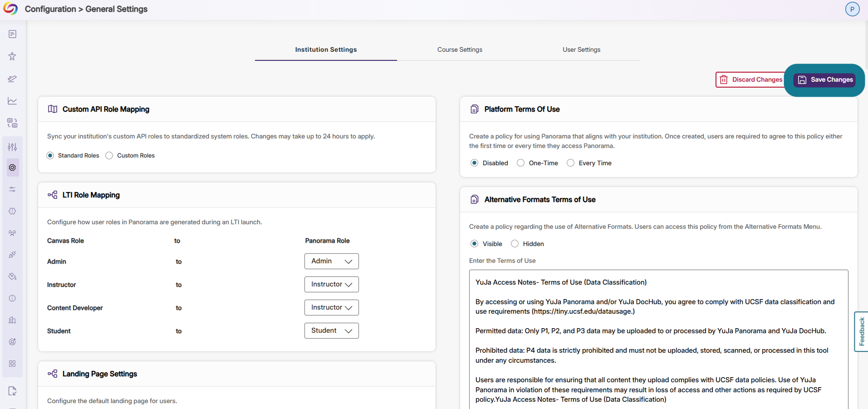Screen dimensions: 868x409
Task: Choose Hidden for Alternative Formats terms
Action: [x=515, y=244]
